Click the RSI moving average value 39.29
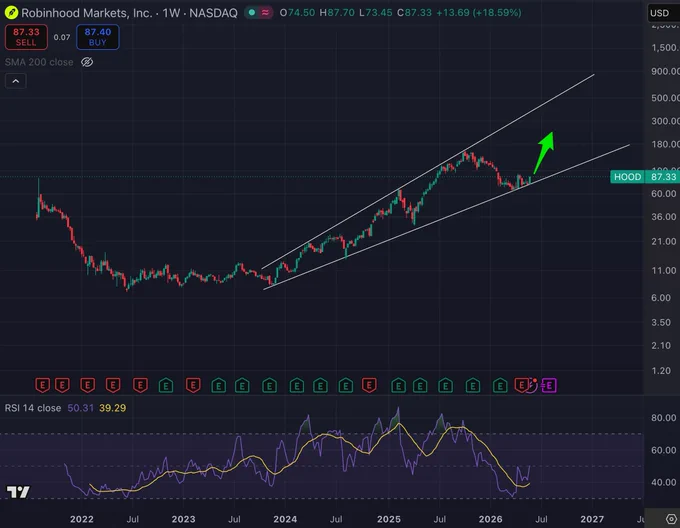Image resolution: width=680 pixels, height=528 pixels. (112, 408)
